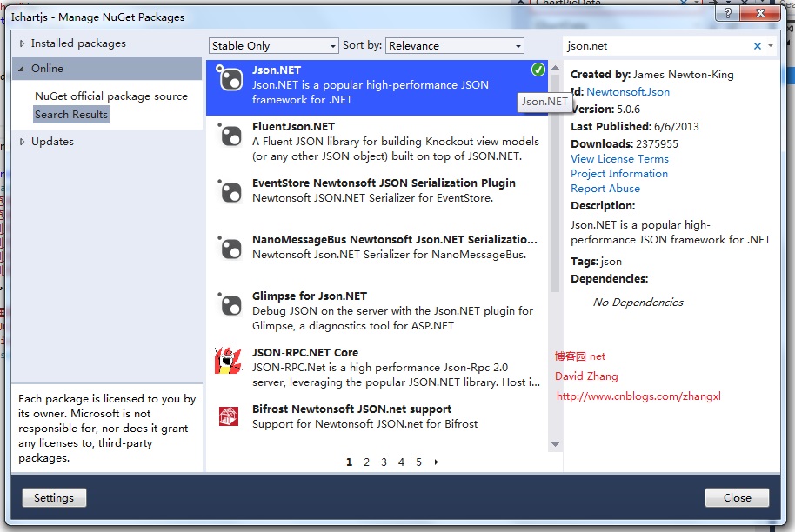Open View License Terms link
The height and width of the screenshot is (532, 795).
point(619,159)
